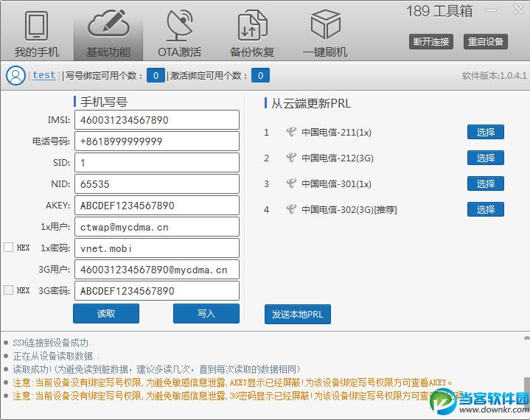Open the 备份恢复 file transfer icon
Viewport: 530px width, 420px height.
coord(252,25)
